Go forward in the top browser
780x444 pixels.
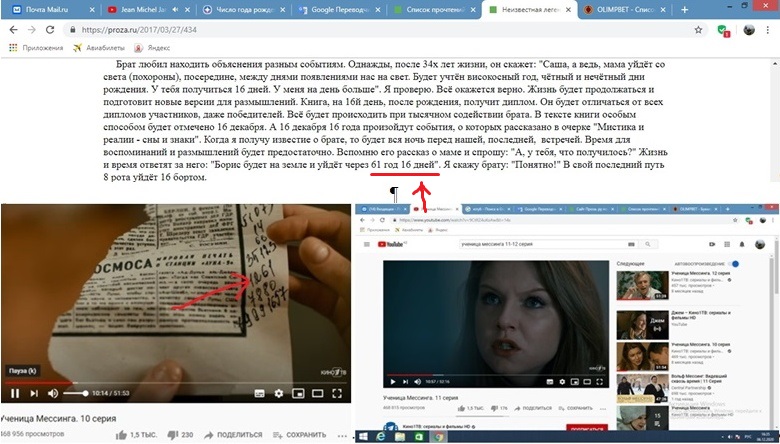(31, 30)
